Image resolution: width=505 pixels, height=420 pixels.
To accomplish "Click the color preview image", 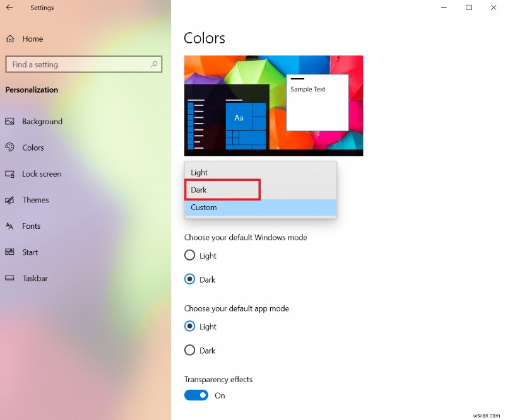I will tap(274, 106).
